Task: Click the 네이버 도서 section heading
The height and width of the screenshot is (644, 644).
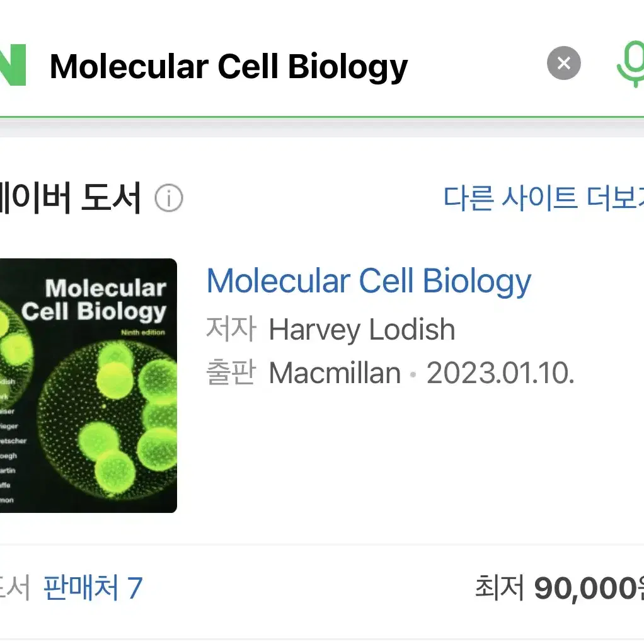Action: click(70, 198)
